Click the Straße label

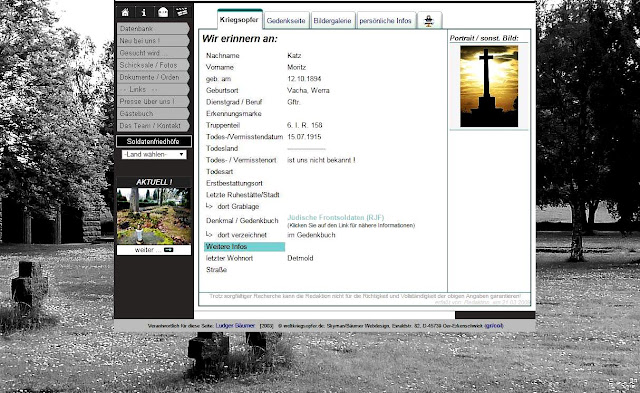click(x=216, y=270)
